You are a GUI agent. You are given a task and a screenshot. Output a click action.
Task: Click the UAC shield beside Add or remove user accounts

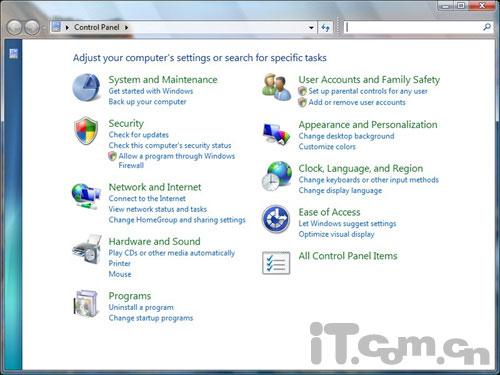302,102
